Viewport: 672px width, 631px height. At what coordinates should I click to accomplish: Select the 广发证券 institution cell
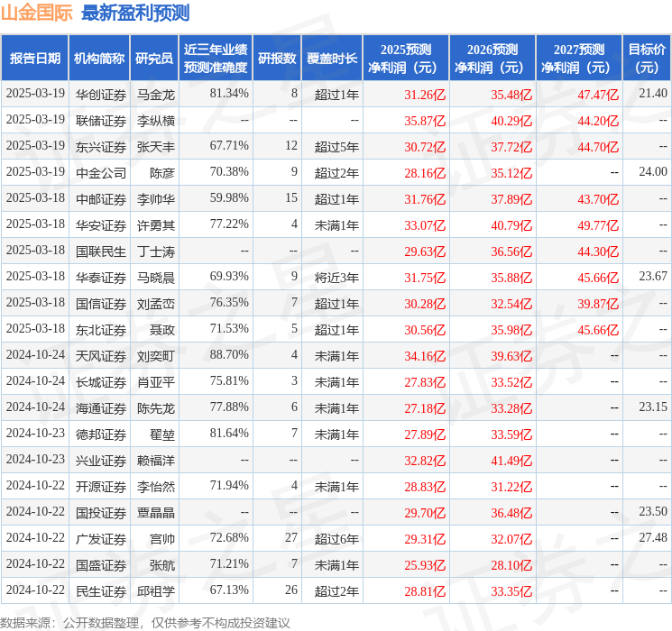[101, 538]
